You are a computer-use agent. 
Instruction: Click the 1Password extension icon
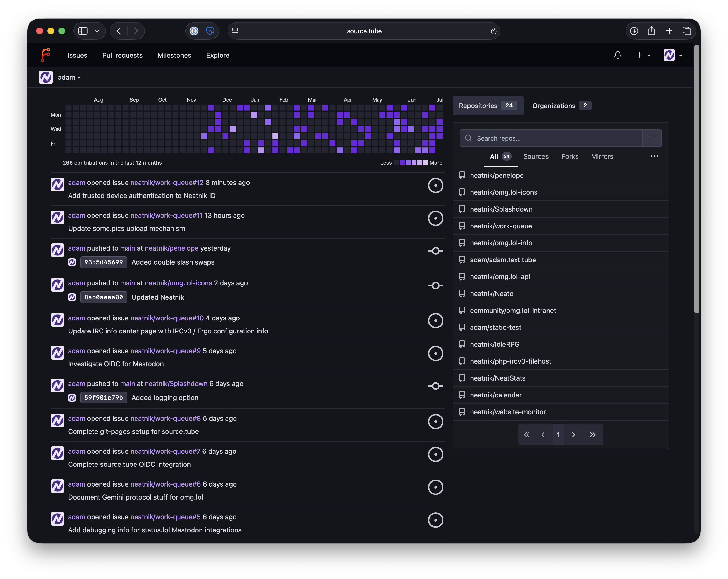(x=194, y=31)
